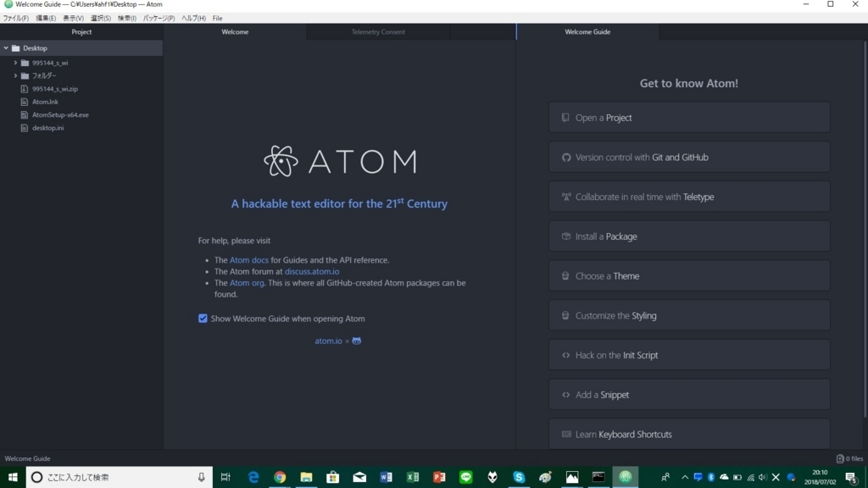Uncheck Show Welcome Guide when opening Atom
The height and width of the screenshot is (488, 868).
(203, 319)
